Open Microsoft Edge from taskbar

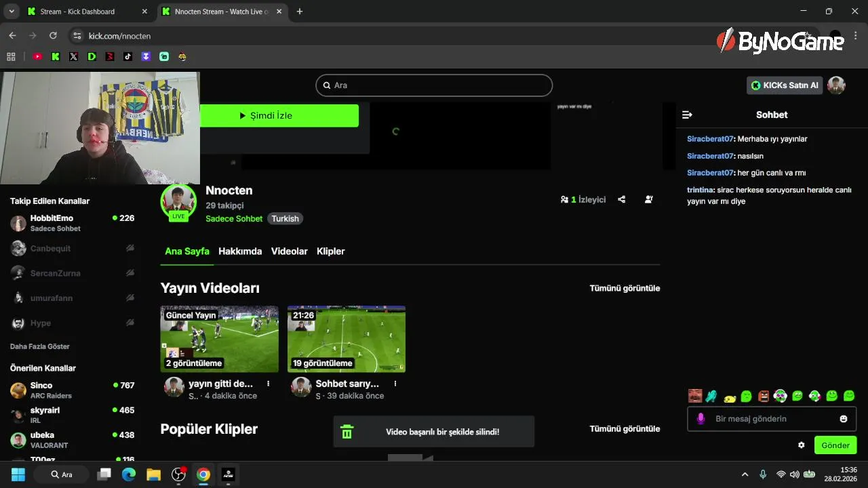tap(129, 474)
